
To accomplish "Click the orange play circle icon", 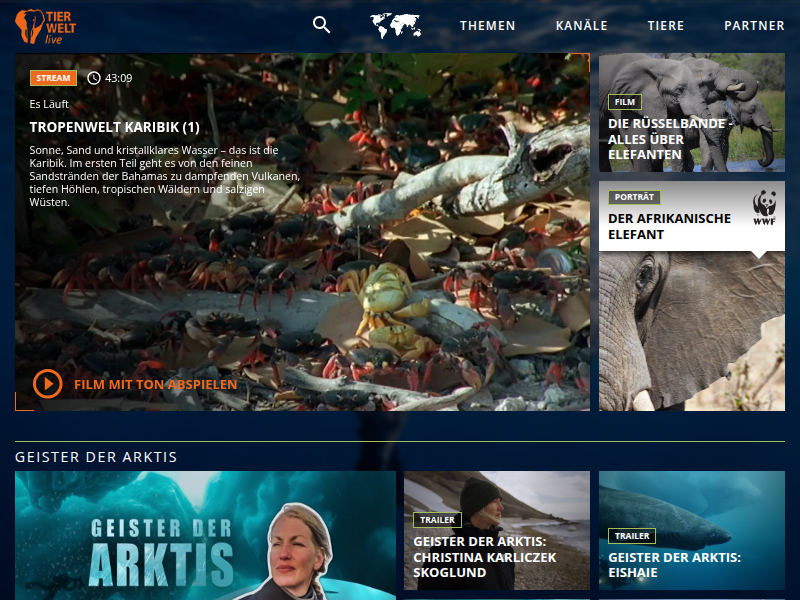I will pyautogui.click(x=47, y=384).
